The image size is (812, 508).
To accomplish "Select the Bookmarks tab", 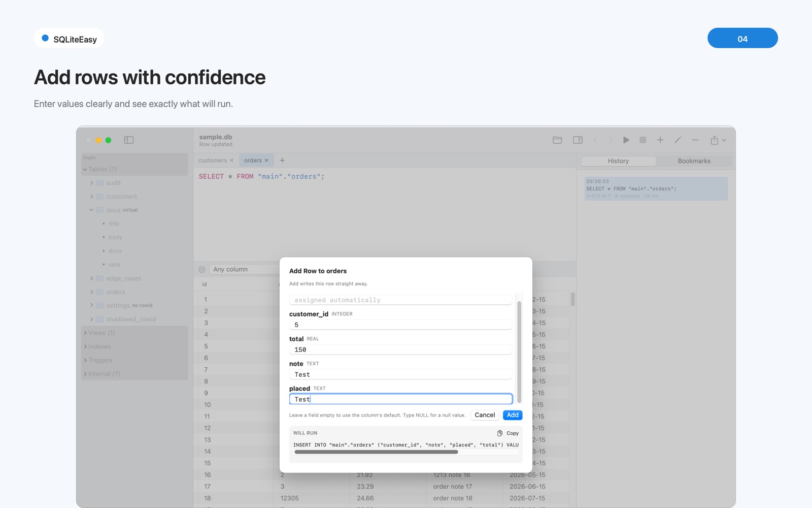I will click(x=694, y=161).
